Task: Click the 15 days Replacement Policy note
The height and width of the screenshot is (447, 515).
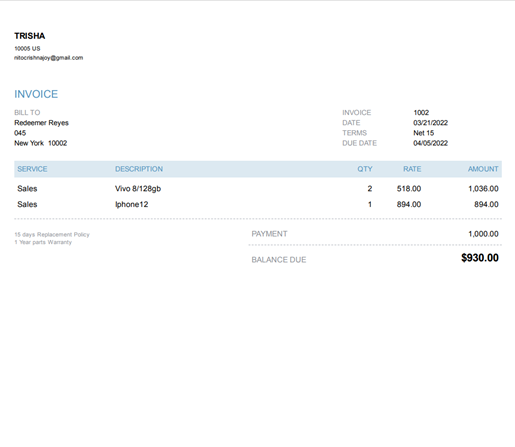Action: pos(52,234)
